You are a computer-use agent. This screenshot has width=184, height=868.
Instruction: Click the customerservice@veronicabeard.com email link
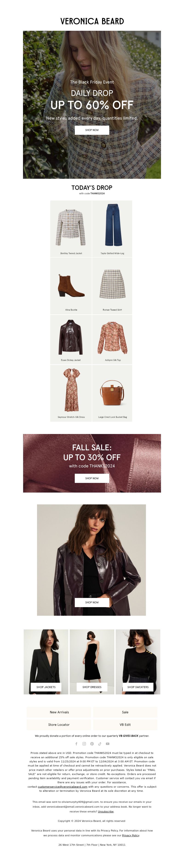63,787
